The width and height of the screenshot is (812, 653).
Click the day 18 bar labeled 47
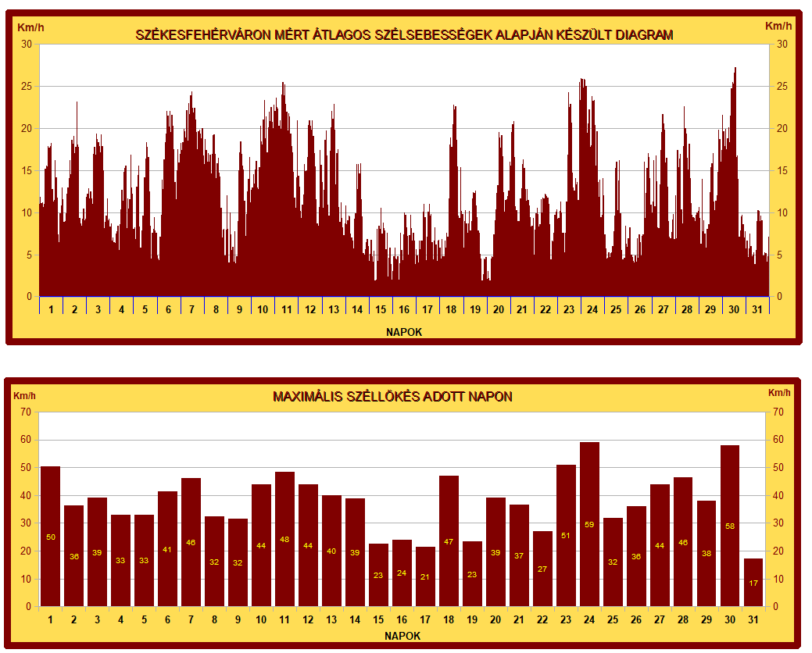coord(449,541)
